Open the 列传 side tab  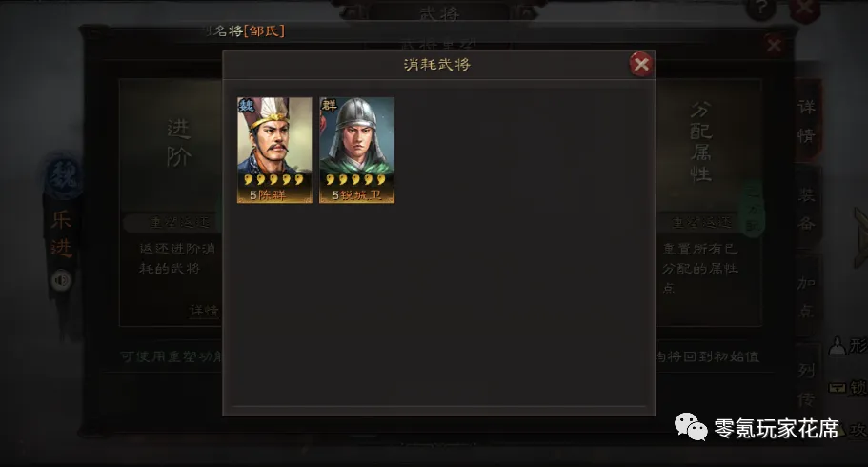pos(807,383)
